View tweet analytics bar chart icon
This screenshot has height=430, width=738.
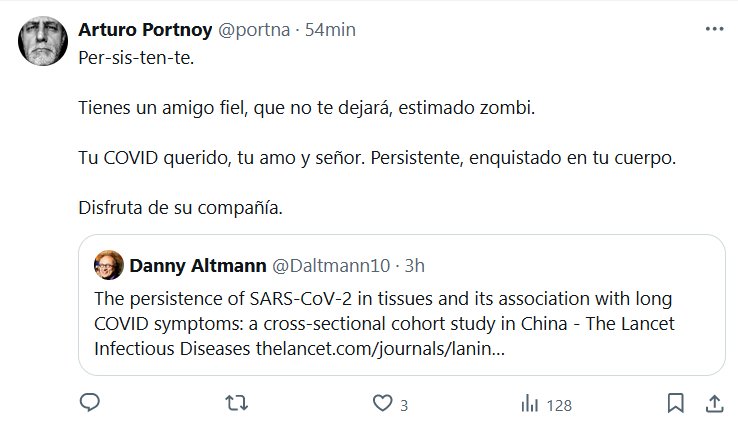tap(529, 404)
